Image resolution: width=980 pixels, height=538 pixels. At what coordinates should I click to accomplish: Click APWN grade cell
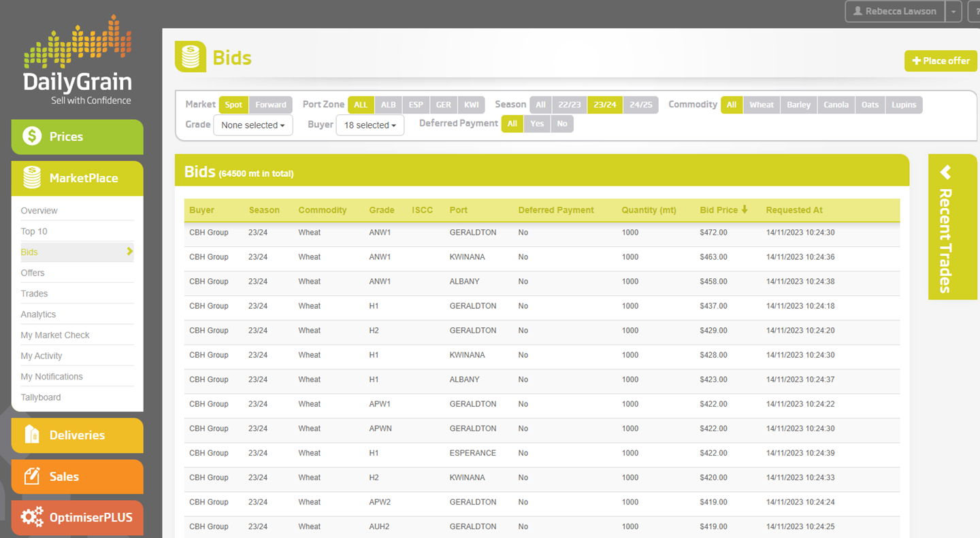point(380,428)
